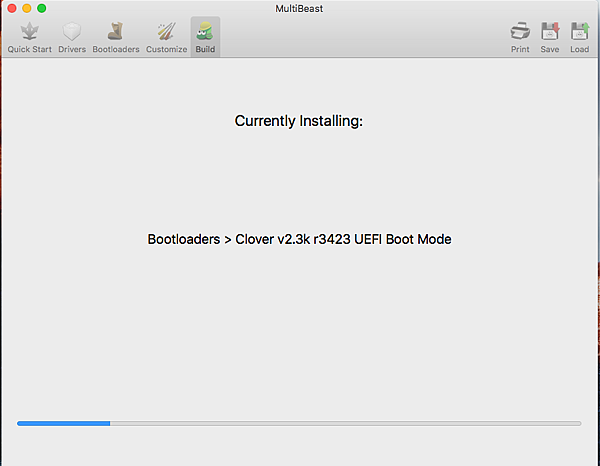Image resolution: width=600 pixels, height=466 pixels.
Task: Open the Customize section
Action: click(166, 37)
